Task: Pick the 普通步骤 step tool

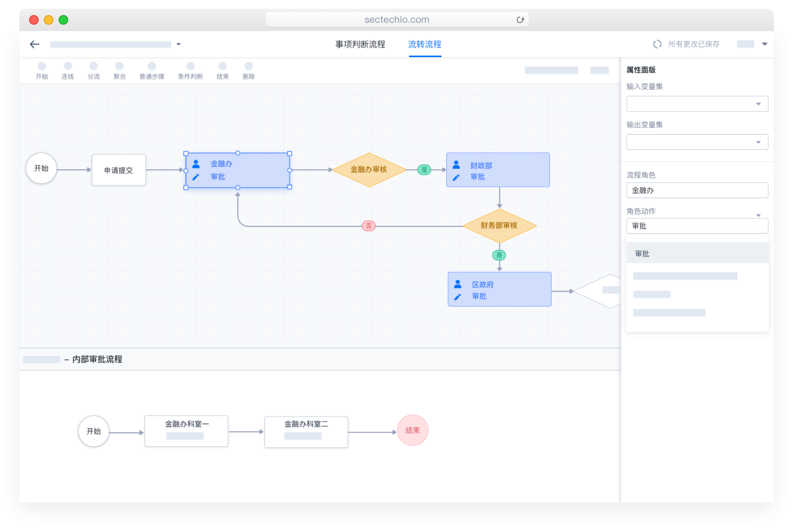Action: click(152, 70)
